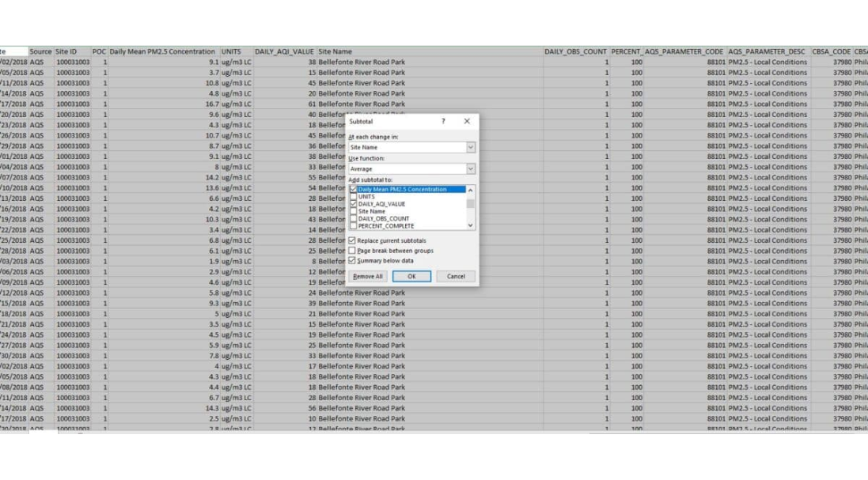Viewport: 868px width, 480px height.
Task: Uncheck the DAILY_AQI_VALUE checkbox
Action: pos(353,203)
